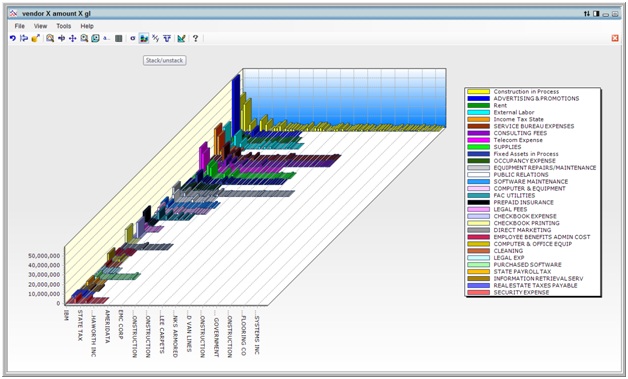
Task: Select the four-way move arrows tool
Action: 72,38
